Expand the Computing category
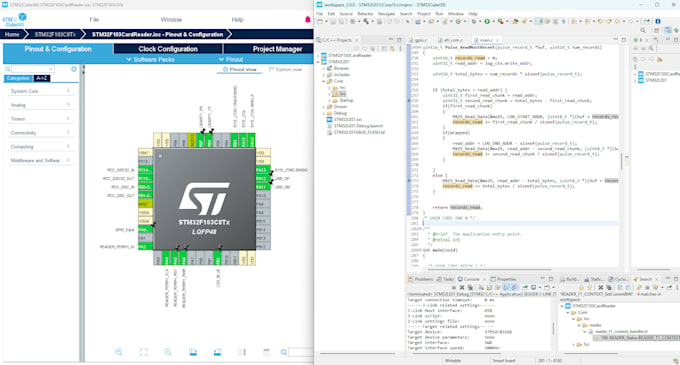Viewport: 680px width, 365px height. [x=40, y=147]
